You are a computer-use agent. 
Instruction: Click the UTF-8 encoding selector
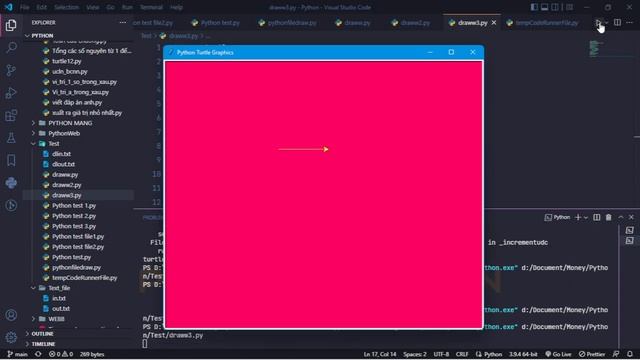(441, 354)
